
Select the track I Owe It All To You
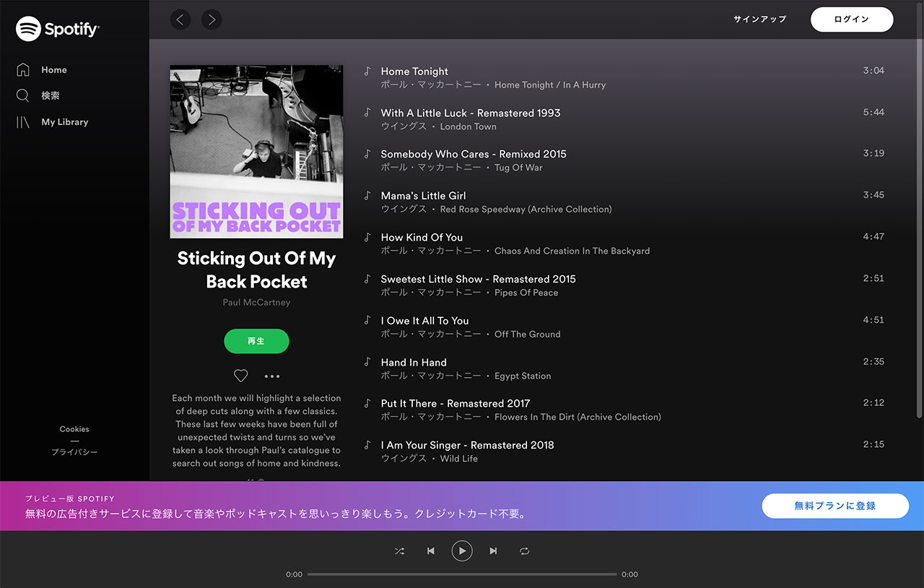click(424, 321)
